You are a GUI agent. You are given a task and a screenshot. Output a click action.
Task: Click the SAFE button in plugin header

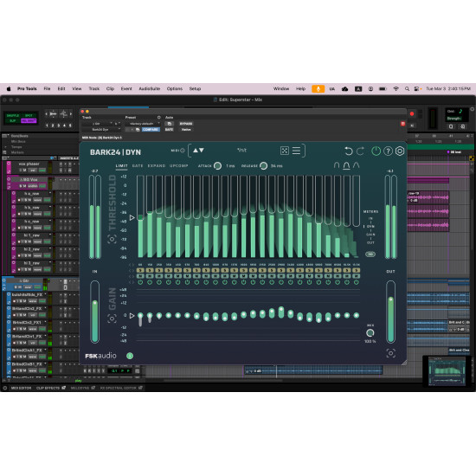169,129
